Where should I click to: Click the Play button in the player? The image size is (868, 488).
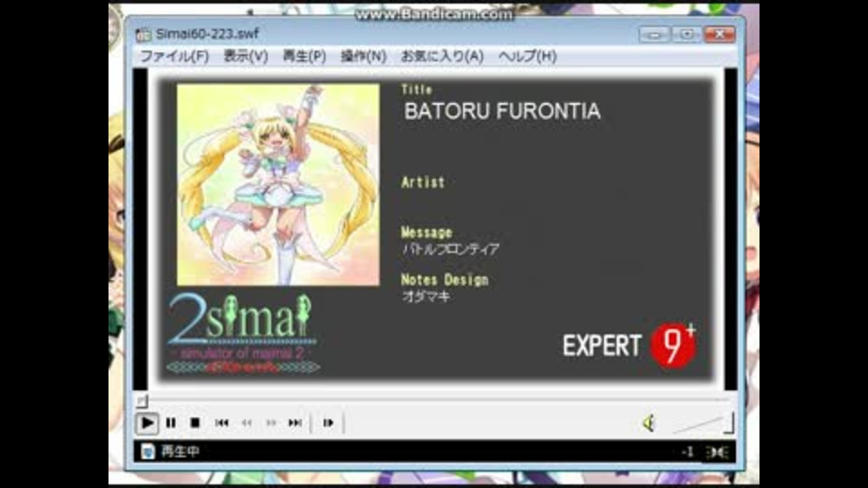coord(146,423)
